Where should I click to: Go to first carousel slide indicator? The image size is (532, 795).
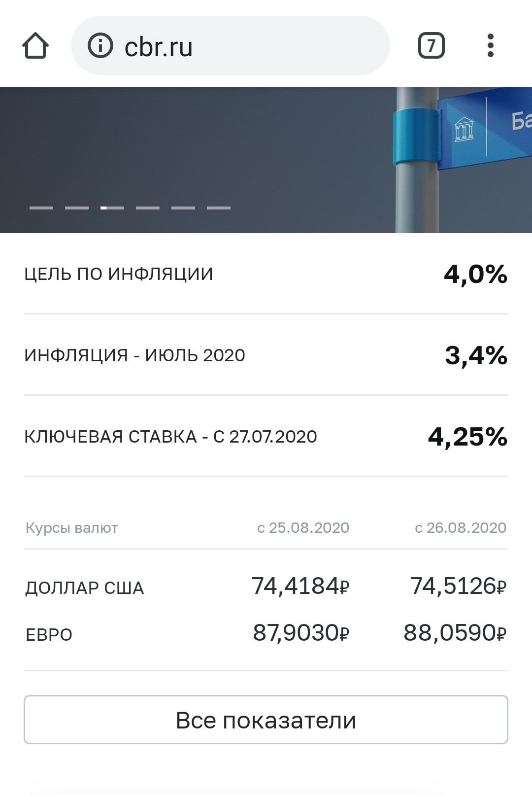[41, 208]
